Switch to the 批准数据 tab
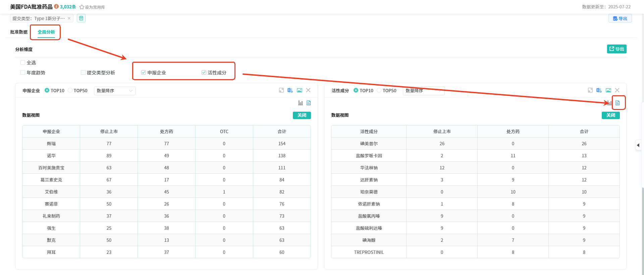Viewport: 644px width, 275px height. point(19,32)
